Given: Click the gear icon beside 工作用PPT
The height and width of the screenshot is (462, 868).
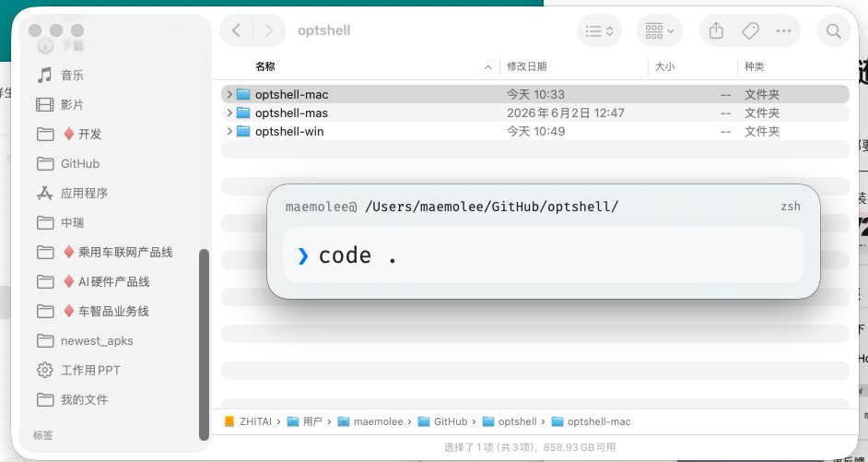Looking at the screenshot, I should (x=44, y=370).
